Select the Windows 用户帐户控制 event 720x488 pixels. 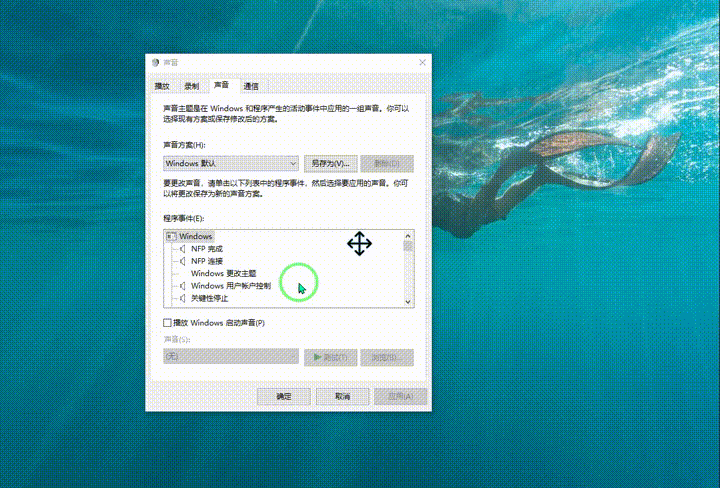(231, 286)
